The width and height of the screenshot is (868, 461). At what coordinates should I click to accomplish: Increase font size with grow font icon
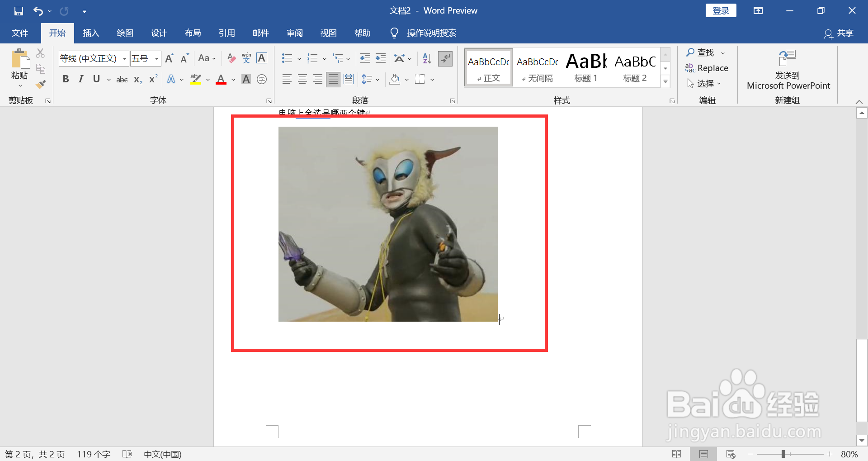(x=169, y=58)
